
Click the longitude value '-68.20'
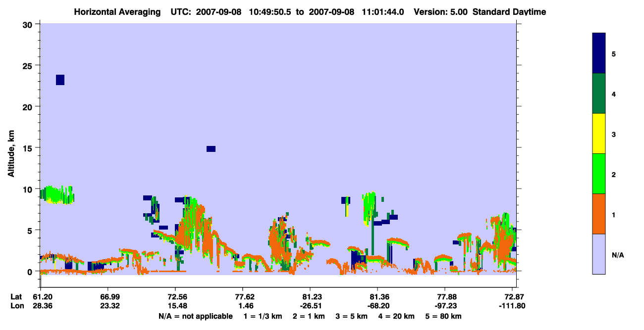(x=378, y=306)
